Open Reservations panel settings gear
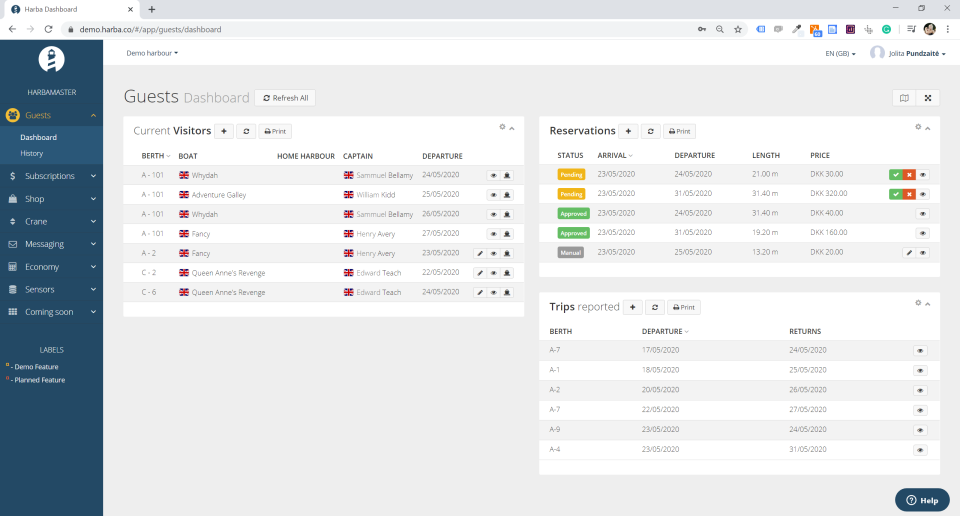 point(918,127)
